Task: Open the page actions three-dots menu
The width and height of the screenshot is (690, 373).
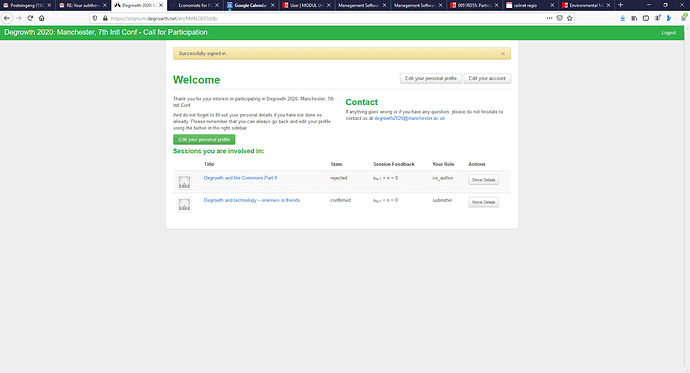Action: pos(549,18)
